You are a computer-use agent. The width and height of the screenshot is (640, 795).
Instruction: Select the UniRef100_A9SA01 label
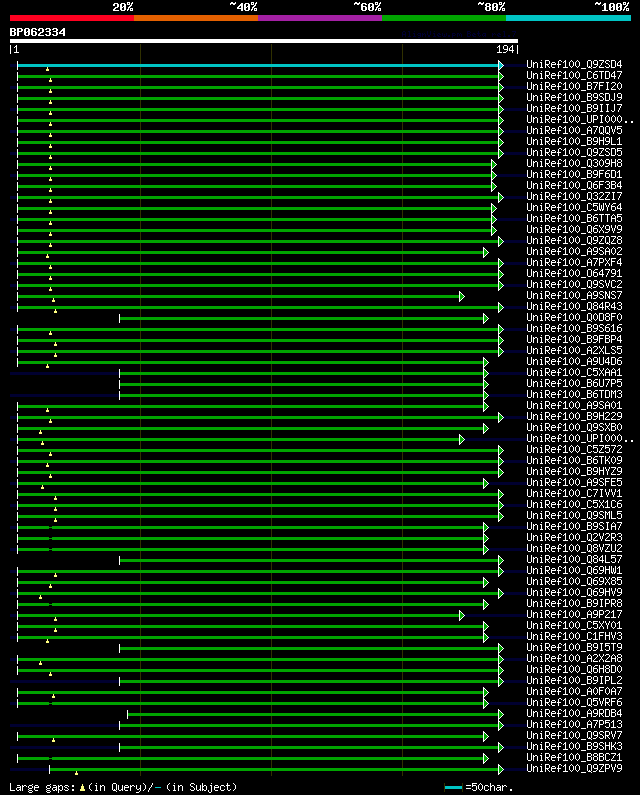[x=574, y=406]
